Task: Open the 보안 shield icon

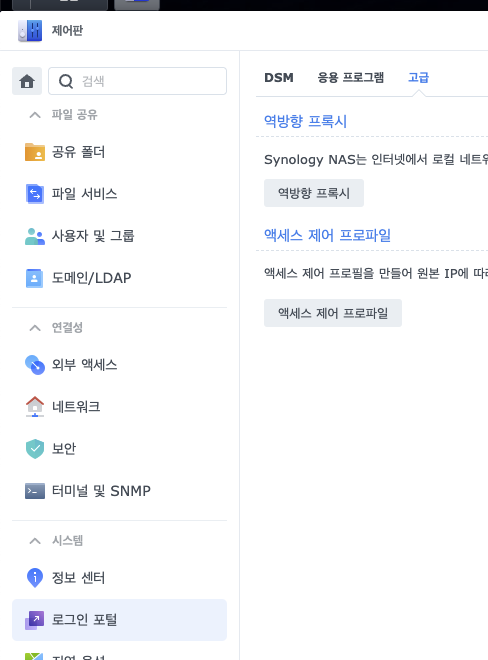Action: pyautogui.click(x=35, y=449)
